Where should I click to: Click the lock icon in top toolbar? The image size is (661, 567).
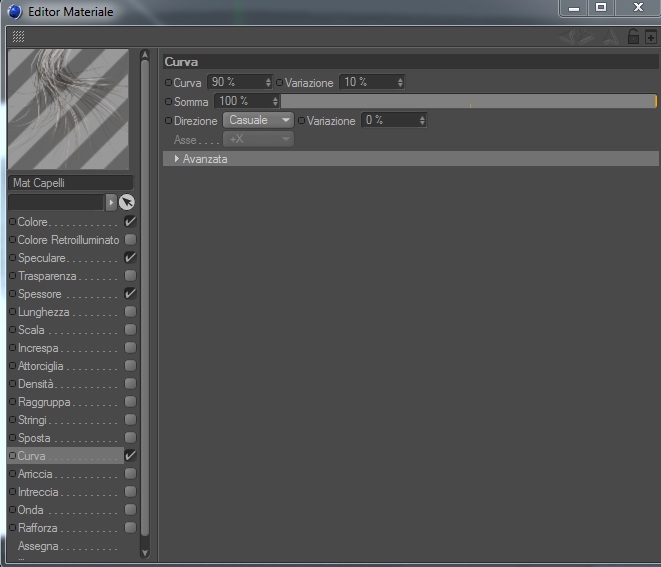[633, 37]
